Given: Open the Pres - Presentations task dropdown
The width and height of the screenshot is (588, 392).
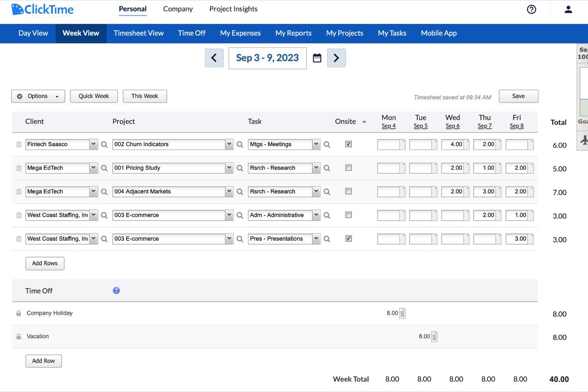Looking at the screenshot, I should [316, 239].
